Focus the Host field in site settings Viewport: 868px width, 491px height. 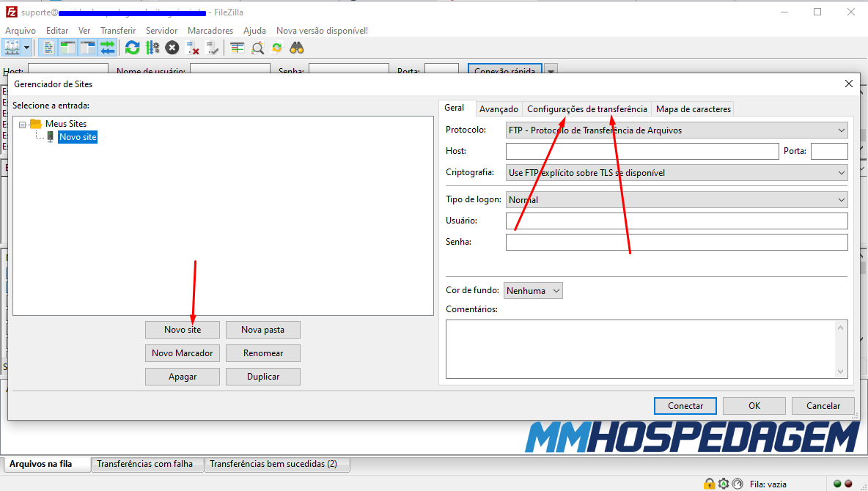click(642, 151)
